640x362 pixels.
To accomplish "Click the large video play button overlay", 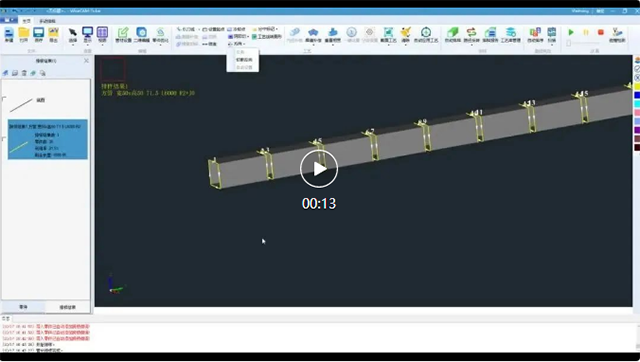I will (319, 169).
